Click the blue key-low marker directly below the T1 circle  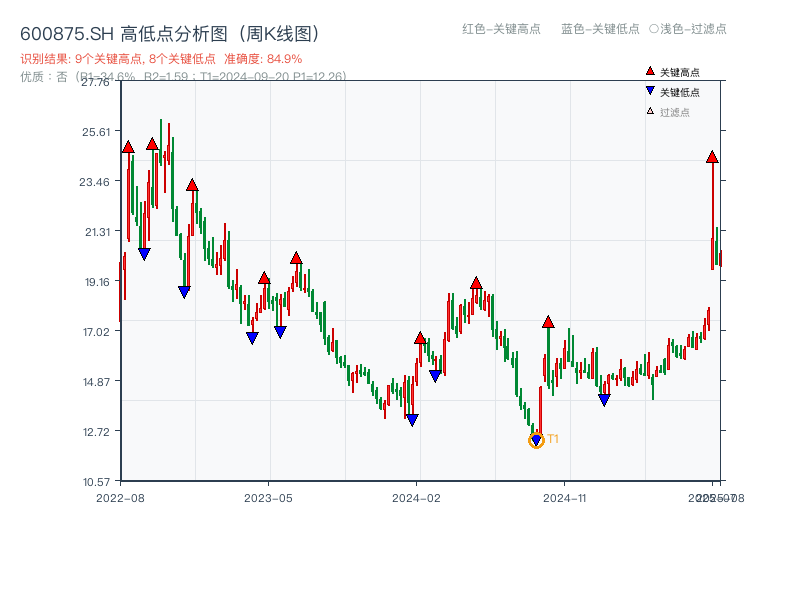[534, 441]
